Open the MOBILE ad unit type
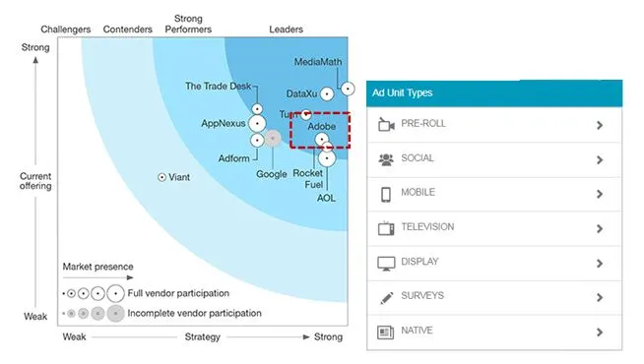Image resolution: width=644 pixels, height=364 pixels. coord(494,194)
